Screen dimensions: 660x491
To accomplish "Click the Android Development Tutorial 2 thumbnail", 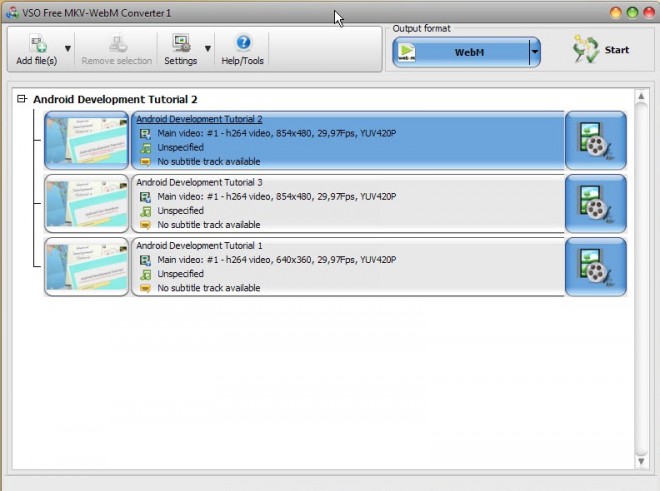I will tap(87, 140).
